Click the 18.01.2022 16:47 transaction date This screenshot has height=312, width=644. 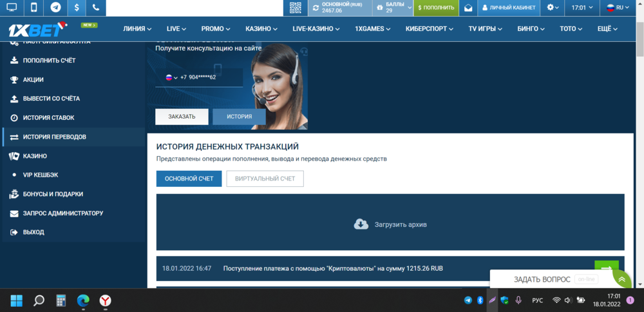pos(187,268)
